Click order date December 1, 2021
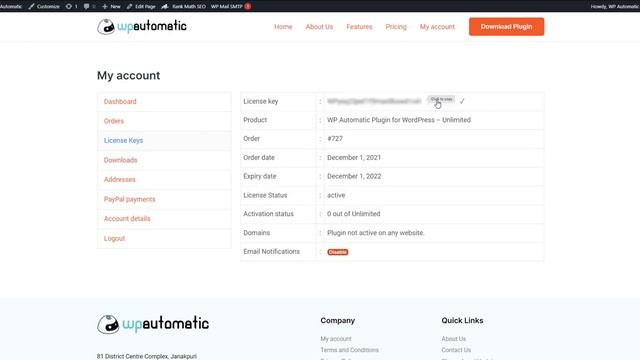Screen dimensions: 640x360 pyautogui.click(x=354, y=158)
